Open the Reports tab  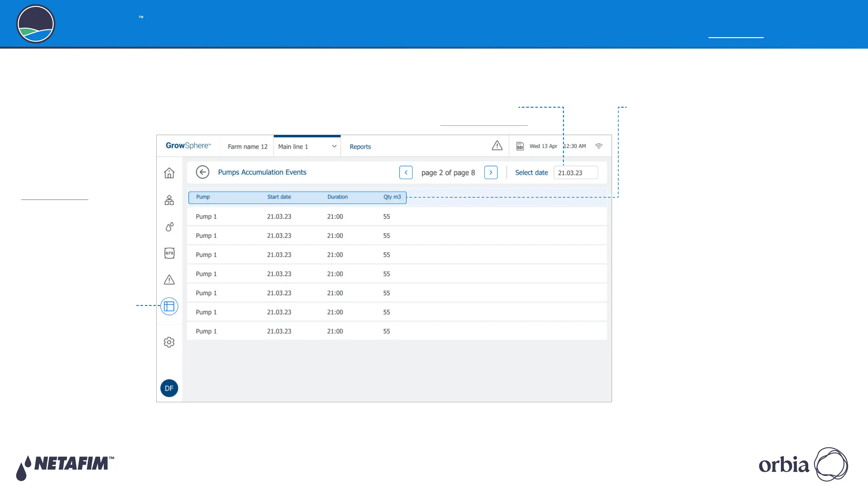tap(360, 146)
